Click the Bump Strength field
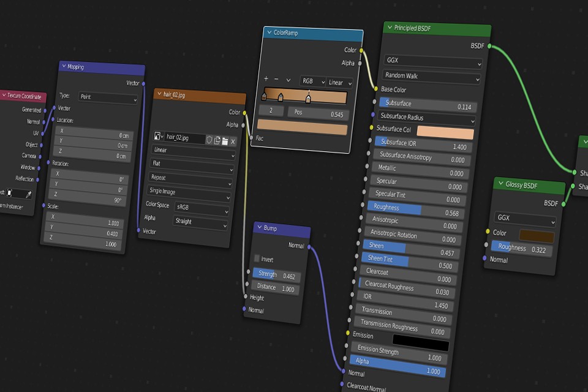Viewport: 588px width, 392px height. pos(276,275)
